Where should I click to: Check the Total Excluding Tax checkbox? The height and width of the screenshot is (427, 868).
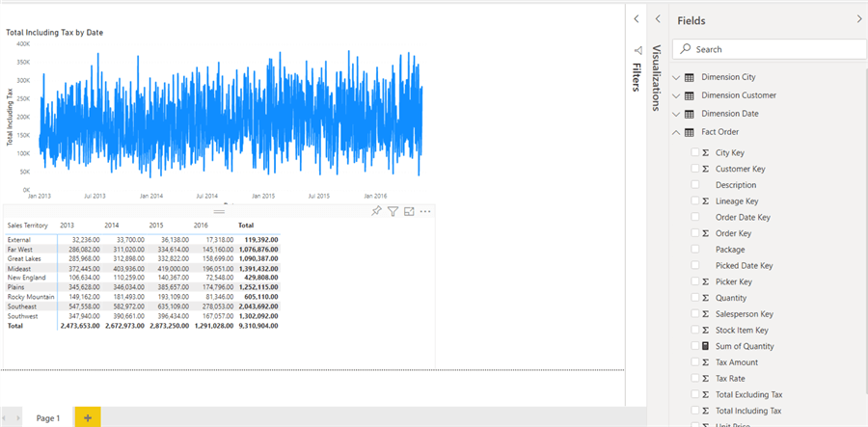pyautogui.click(x=694, y=394)
